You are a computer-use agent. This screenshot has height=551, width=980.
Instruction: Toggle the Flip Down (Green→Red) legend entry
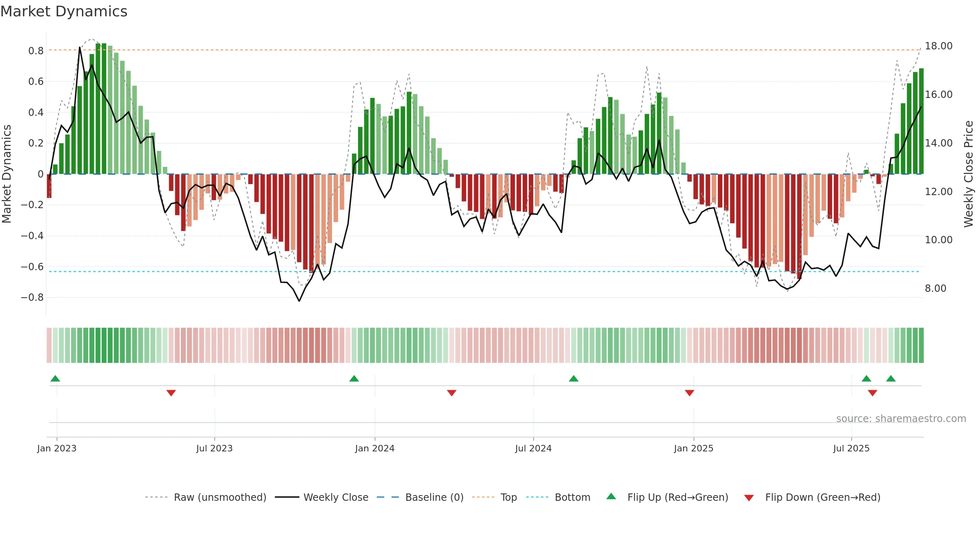click(812, 497)
